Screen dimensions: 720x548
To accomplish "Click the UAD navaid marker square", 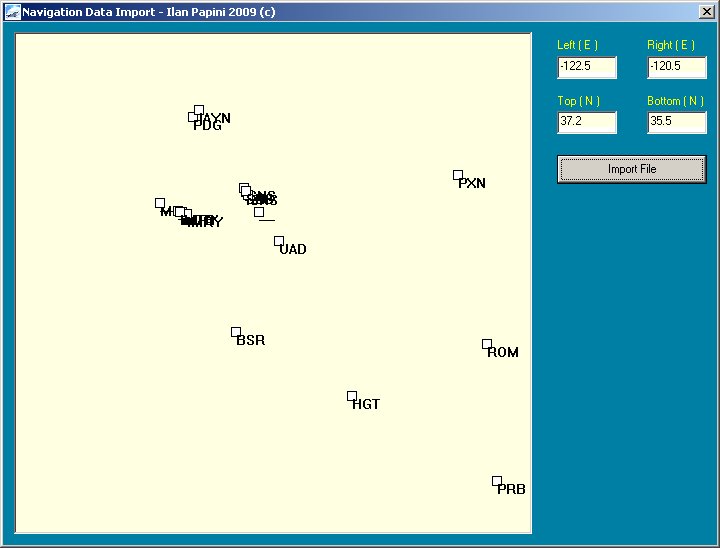I will pos(279,241).
